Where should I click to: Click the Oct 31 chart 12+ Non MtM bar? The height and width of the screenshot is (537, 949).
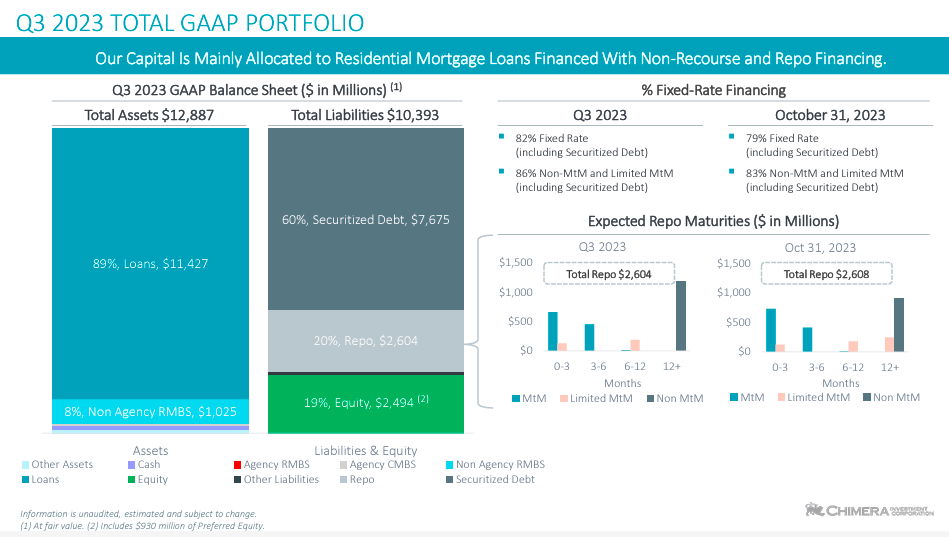coord(899,325)
